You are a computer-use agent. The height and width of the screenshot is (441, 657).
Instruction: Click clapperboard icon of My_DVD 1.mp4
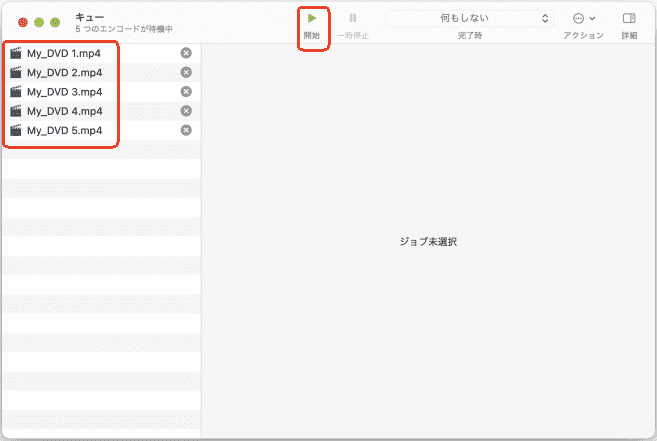[x=16, y=53]
